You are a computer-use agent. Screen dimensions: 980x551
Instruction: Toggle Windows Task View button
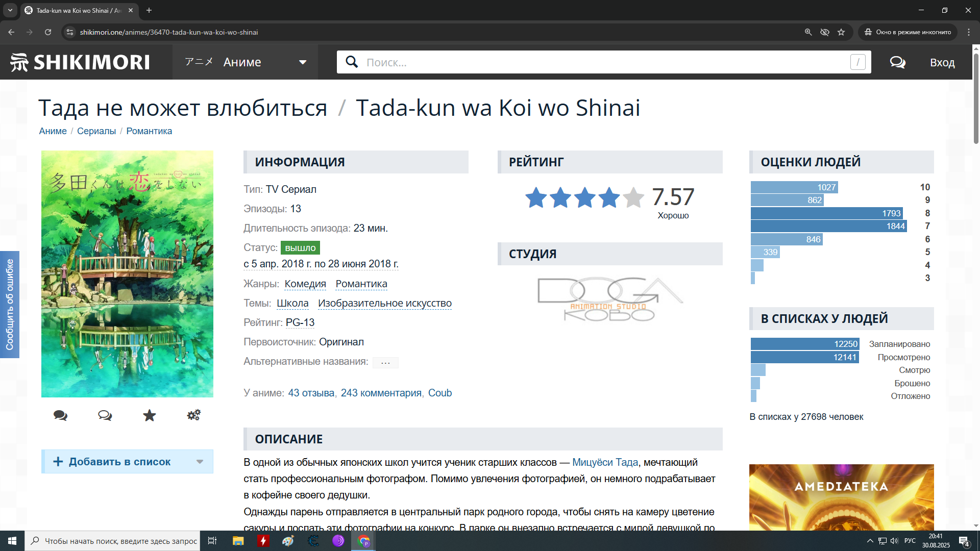point(212,541)
